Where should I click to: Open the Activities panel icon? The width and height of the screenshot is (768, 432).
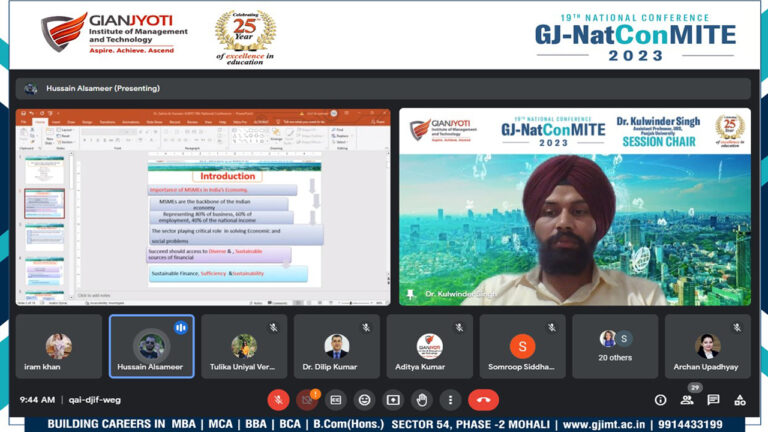pos(740,400)
